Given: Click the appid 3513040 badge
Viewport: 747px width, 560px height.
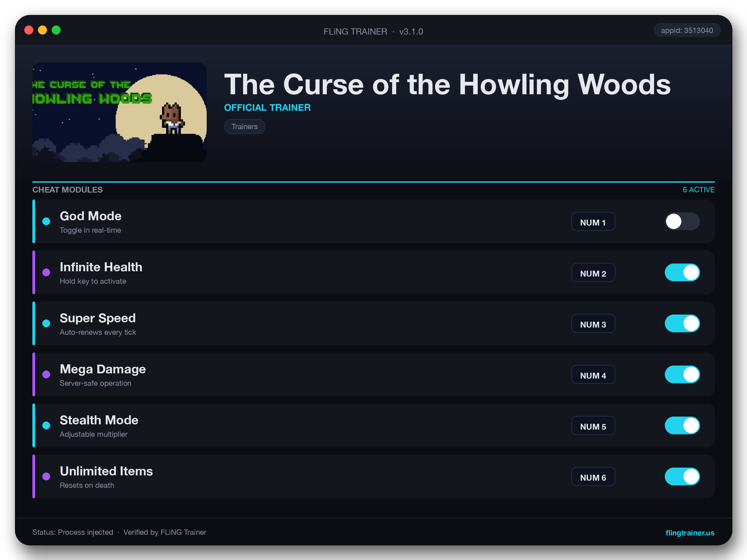Looking at the screenshot, I should click(687, 30).
